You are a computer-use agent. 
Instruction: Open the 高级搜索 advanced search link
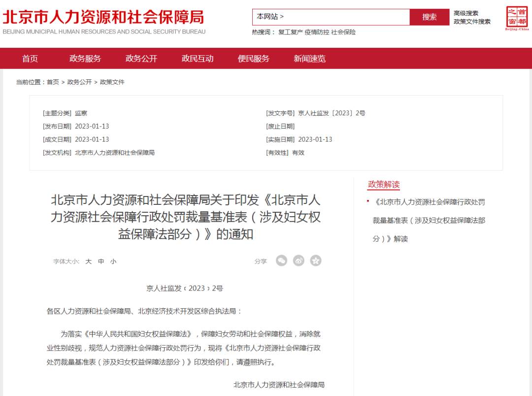click(465, 13)
